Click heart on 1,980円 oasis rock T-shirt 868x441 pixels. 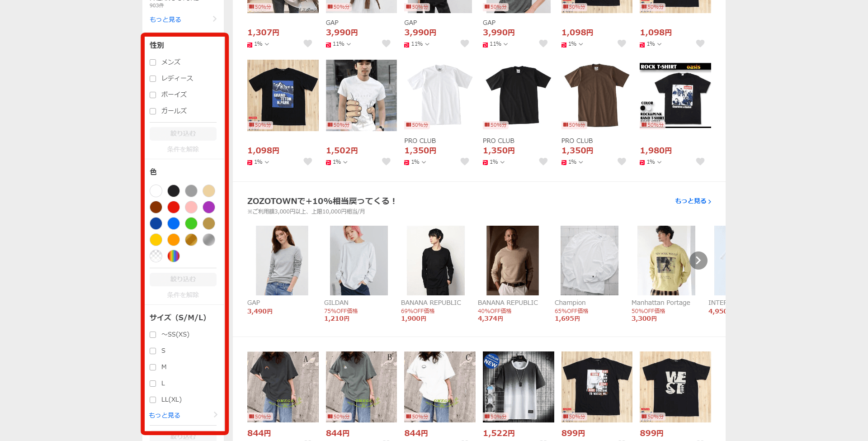coord(700,161)
